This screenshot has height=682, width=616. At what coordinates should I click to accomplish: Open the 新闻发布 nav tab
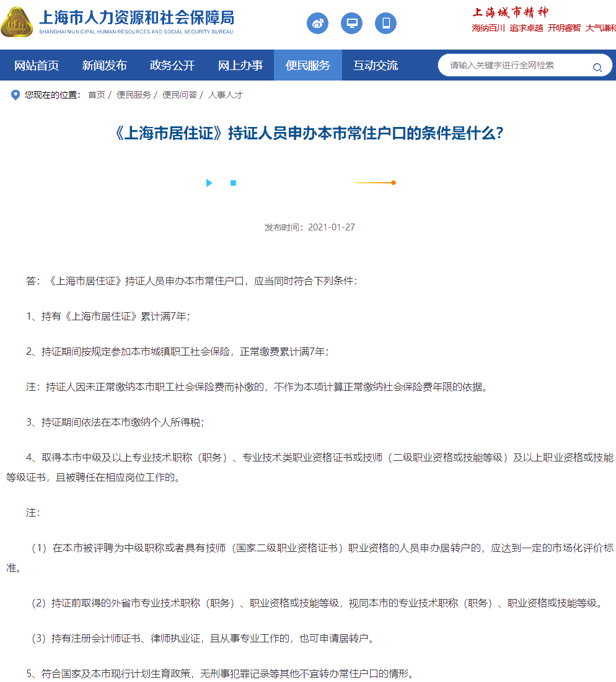(x=104, y=65)
